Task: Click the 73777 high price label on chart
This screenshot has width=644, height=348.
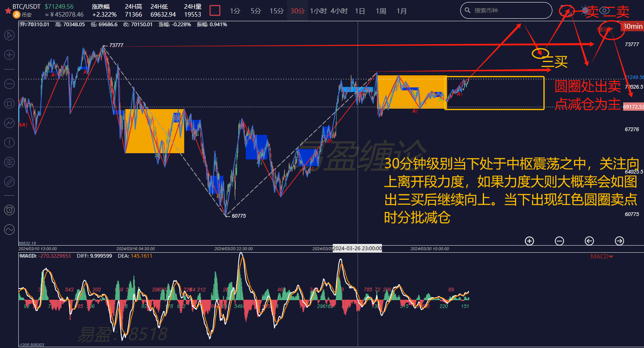Action: pyautogui.click(x=116, y=45)
